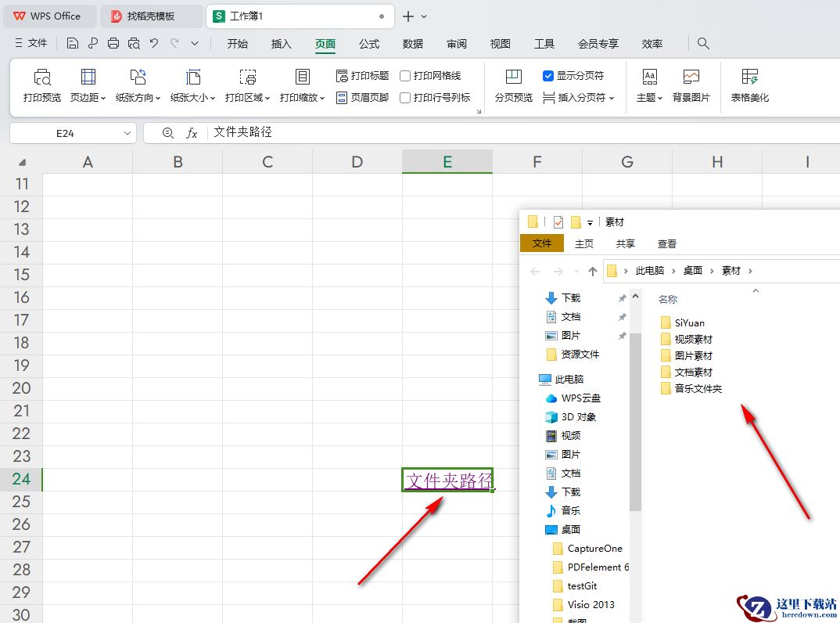Screen dimensions: 840x623
Task: Click the search magnifier in the menu bar
Action: (703, 44)
